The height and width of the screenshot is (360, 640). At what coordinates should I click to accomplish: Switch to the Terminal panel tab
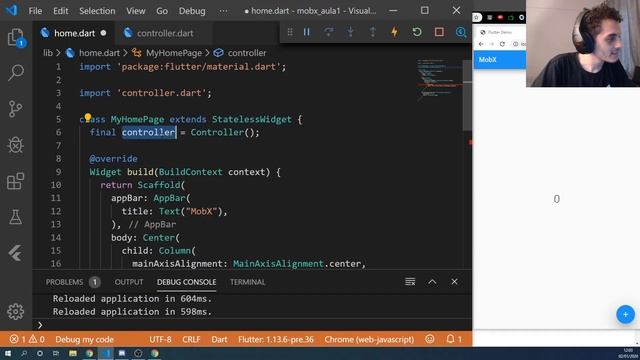pyautogui.click(x=247, y=282)
